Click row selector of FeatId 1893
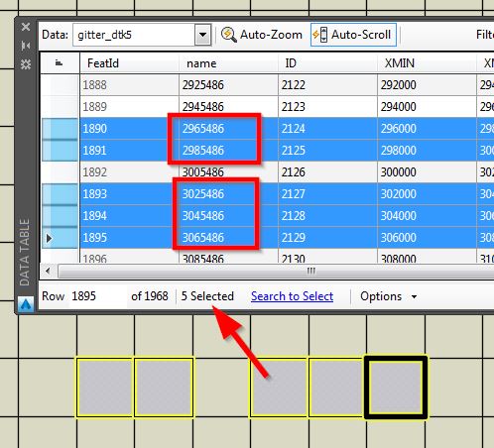This screenshot has height=448, width=494. pyautogui.click(x=60, y=194)
